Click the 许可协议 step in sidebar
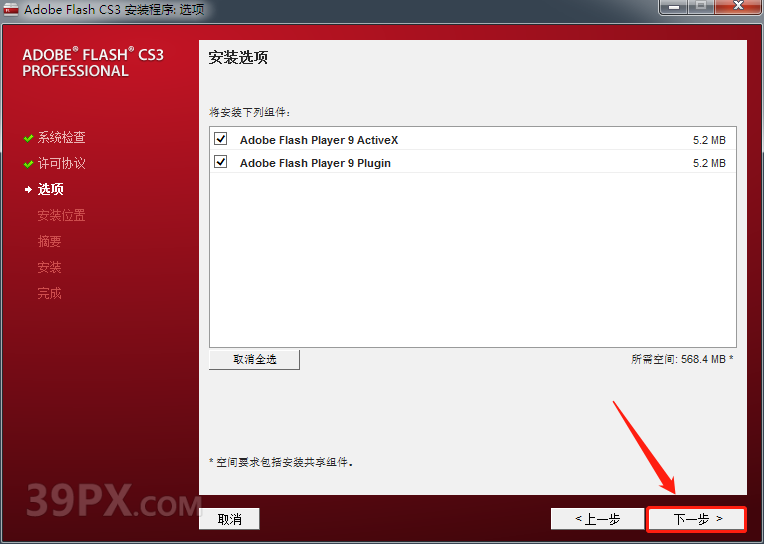764x544 pixels. [x=61, y=163]
